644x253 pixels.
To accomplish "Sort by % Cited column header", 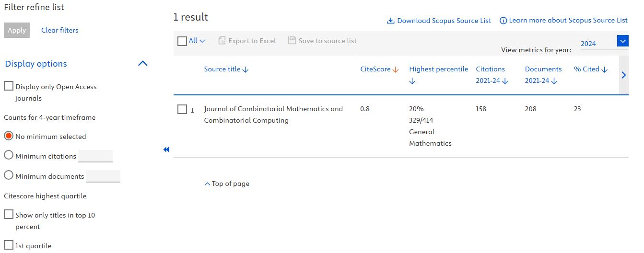I will (x=590, y=69).
